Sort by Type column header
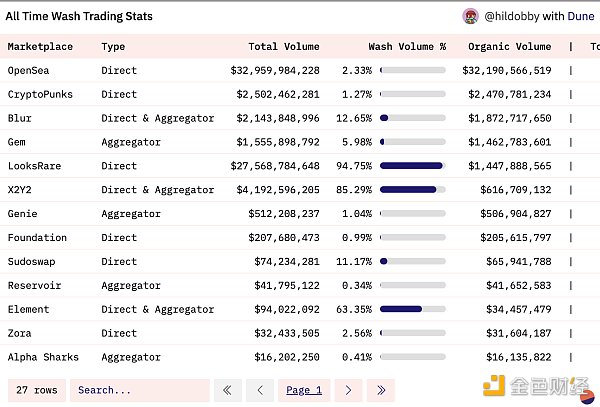 coord(113,46)
